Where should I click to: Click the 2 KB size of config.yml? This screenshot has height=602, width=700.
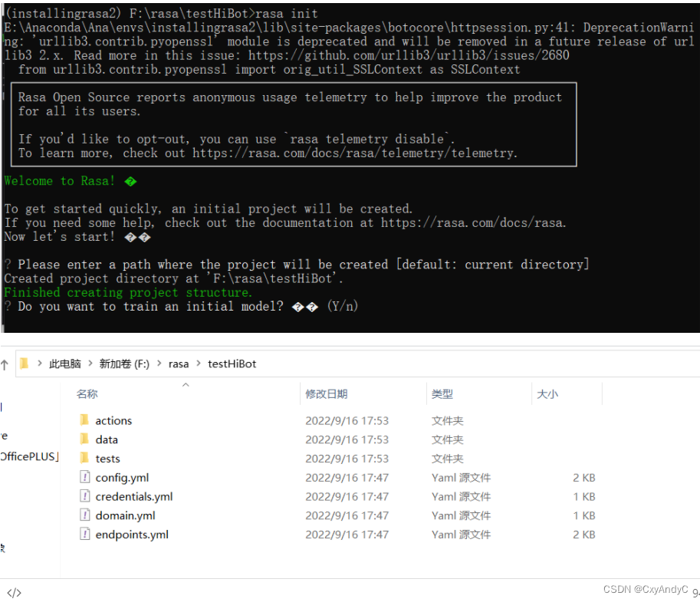584,478
